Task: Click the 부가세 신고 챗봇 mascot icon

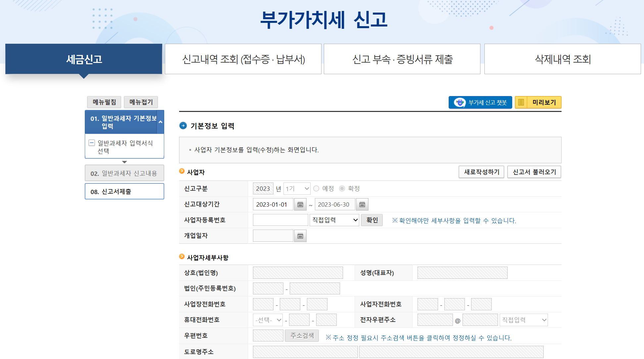Action: point(459,102)
